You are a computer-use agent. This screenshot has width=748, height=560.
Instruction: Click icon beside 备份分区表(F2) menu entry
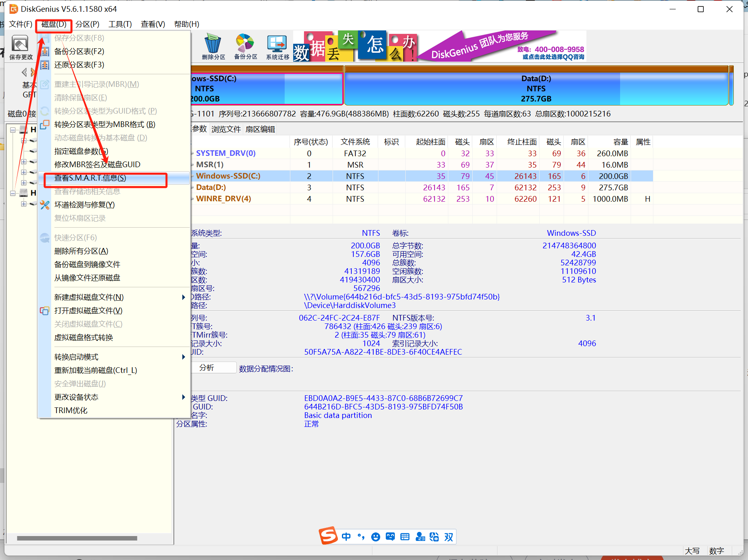(x=45, y=52)
